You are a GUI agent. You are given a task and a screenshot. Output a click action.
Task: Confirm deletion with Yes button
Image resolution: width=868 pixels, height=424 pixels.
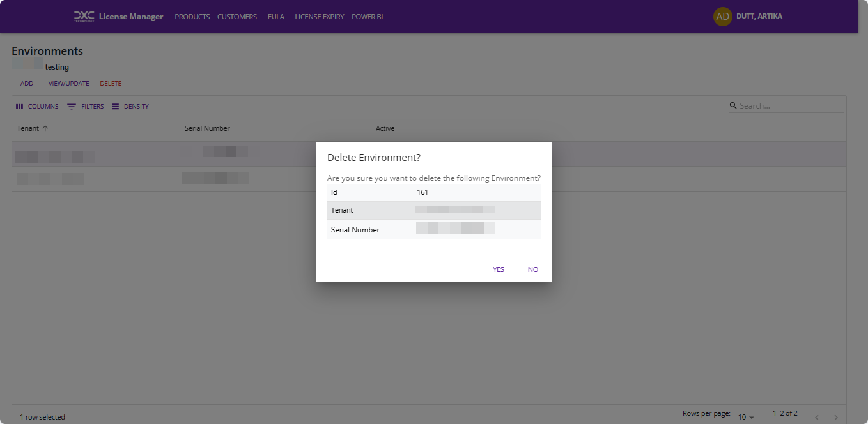click(x=498, y=269)
